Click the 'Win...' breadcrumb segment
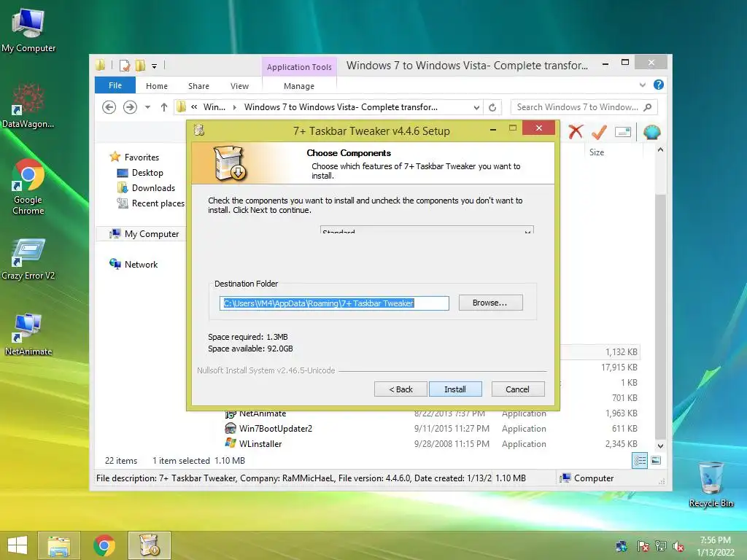Image resolution: width=747 pixels, height=560 pixels. click(214, 107)
